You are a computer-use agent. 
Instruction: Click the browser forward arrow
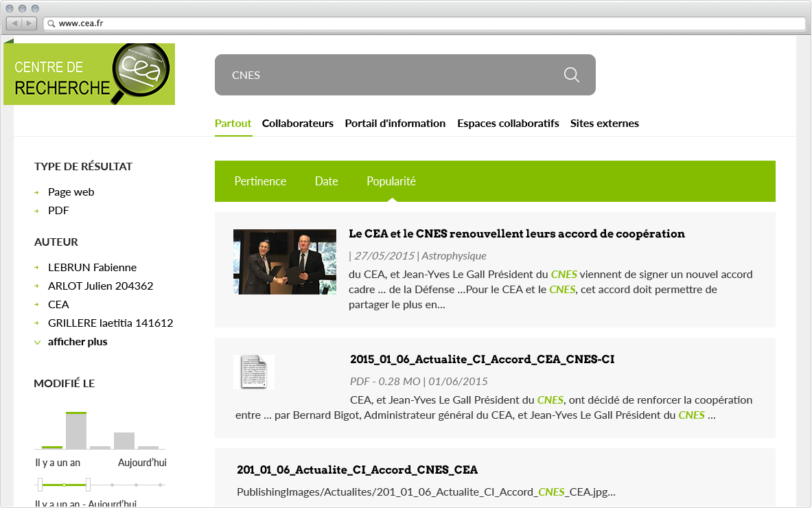pyautogui.click(x=29, y=23)
